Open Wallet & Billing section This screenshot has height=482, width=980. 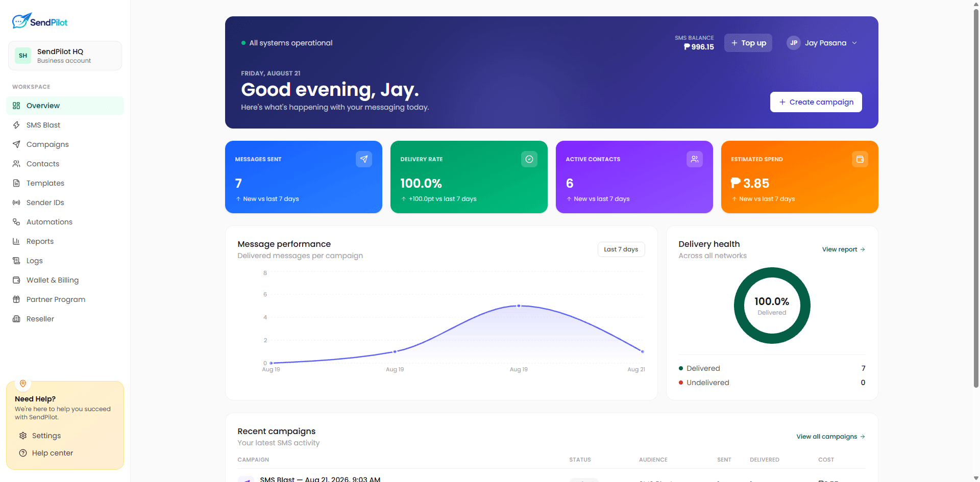(65, 280)
